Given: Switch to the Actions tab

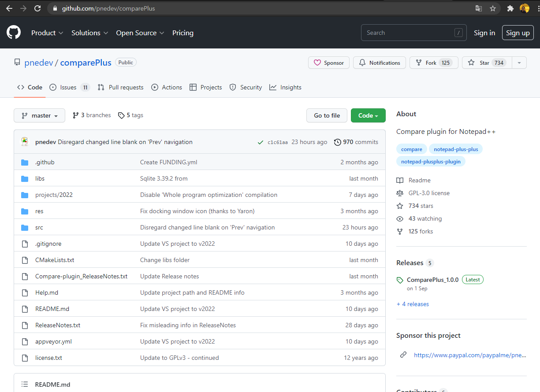Looking at the screenshot, I should click(x=167, y=87).
